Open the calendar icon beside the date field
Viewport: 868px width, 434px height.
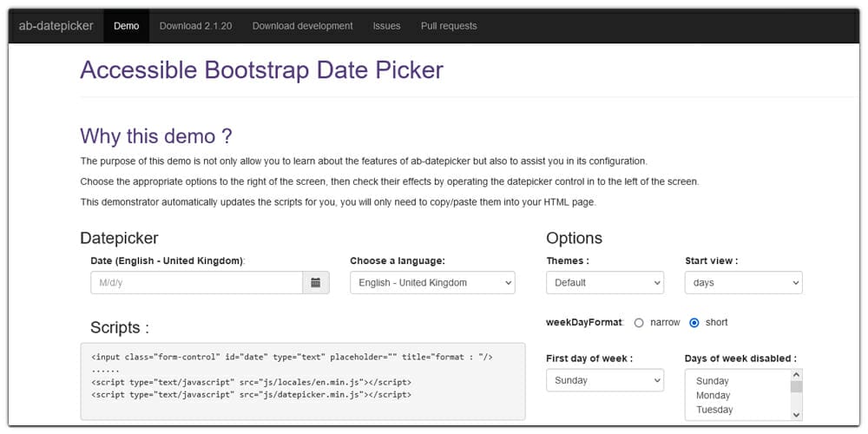(316, 282)
